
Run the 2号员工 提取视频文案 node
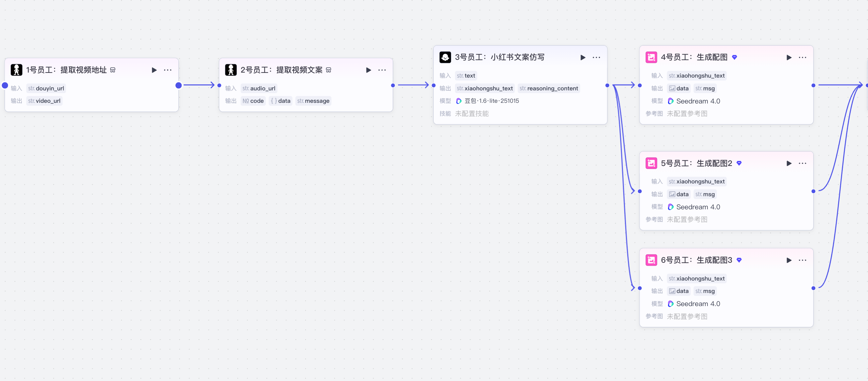click(x=368, y=70)
